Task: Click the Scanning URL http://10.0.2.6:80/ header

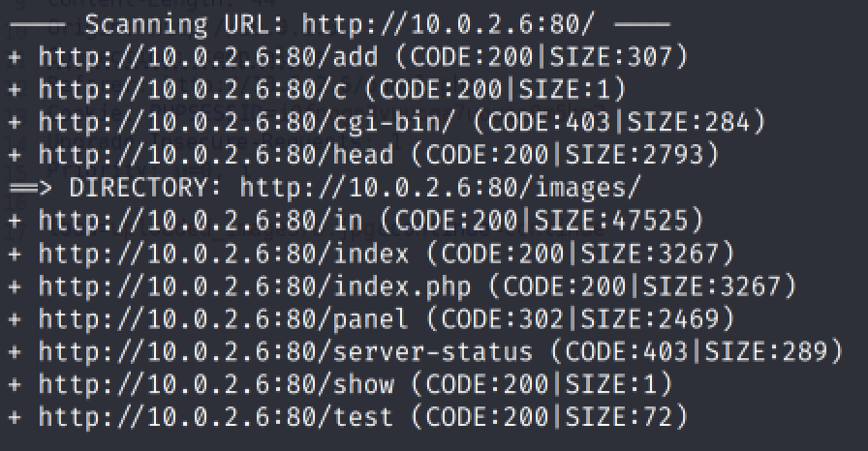Action: coord(340,25)
